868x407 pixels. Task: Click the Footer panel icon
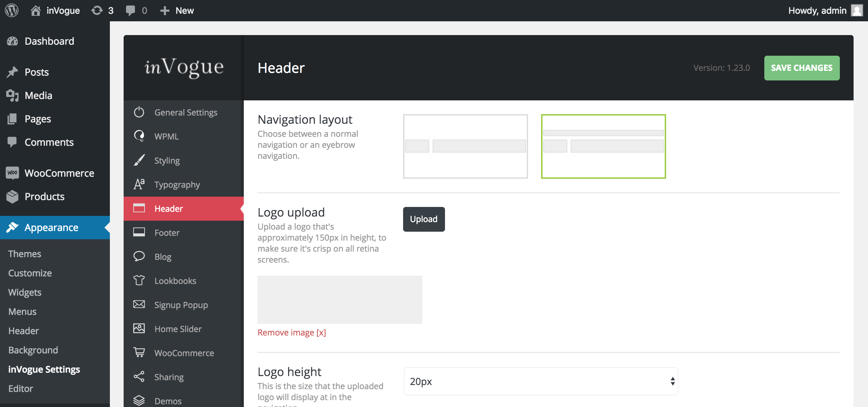click(139, 232)
